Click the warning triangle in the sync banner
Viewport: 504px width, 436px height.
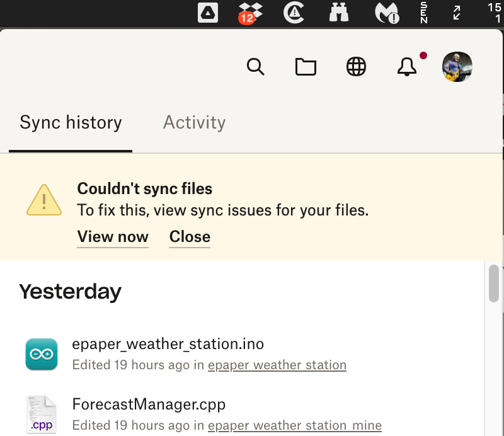[x=43, y=199]
